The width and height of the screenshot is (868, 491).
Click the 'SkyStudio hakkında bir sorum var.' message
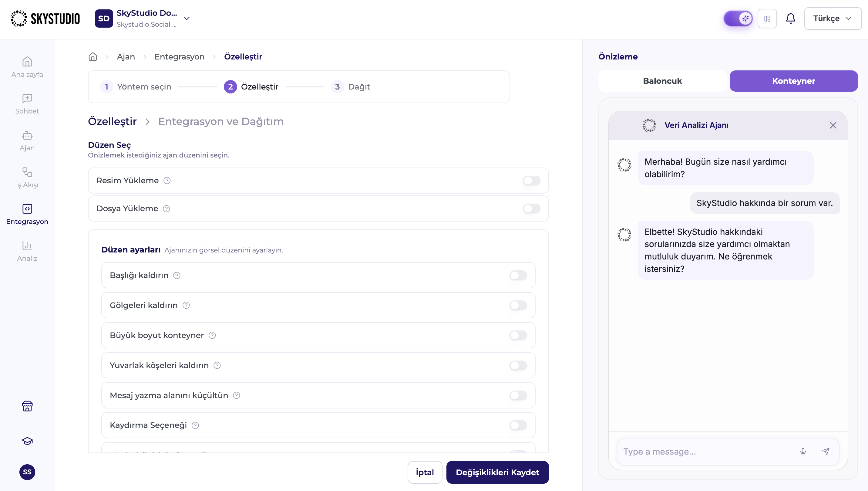tap(765, 203)
